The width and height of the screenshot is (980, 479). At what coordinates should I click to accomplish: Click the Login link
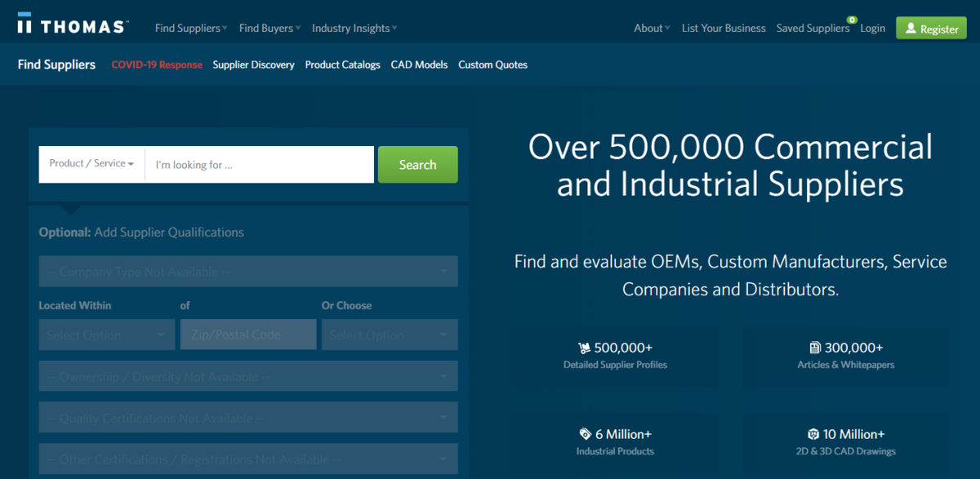(x=872, y=29)
